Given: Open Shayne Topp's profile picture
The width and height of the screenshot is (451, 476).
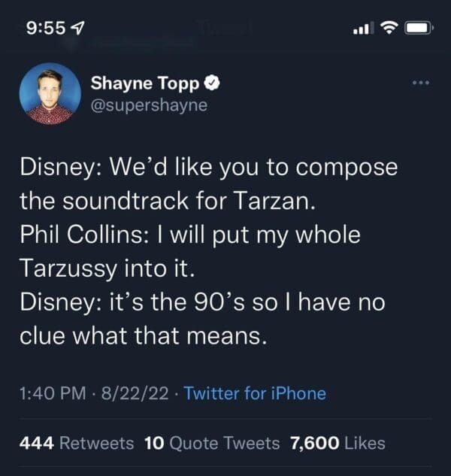Looking at the screenshot, I should click(50, 93).
